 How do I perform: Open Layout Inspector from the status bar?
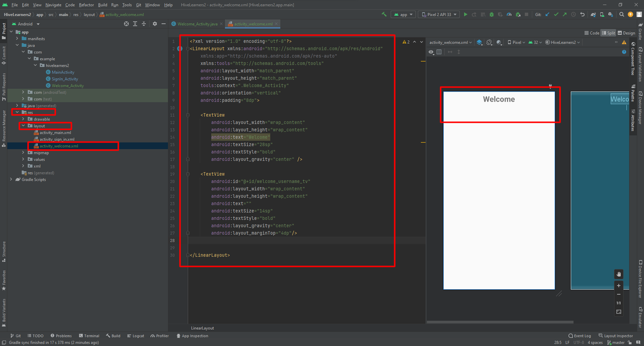[615, 335]
